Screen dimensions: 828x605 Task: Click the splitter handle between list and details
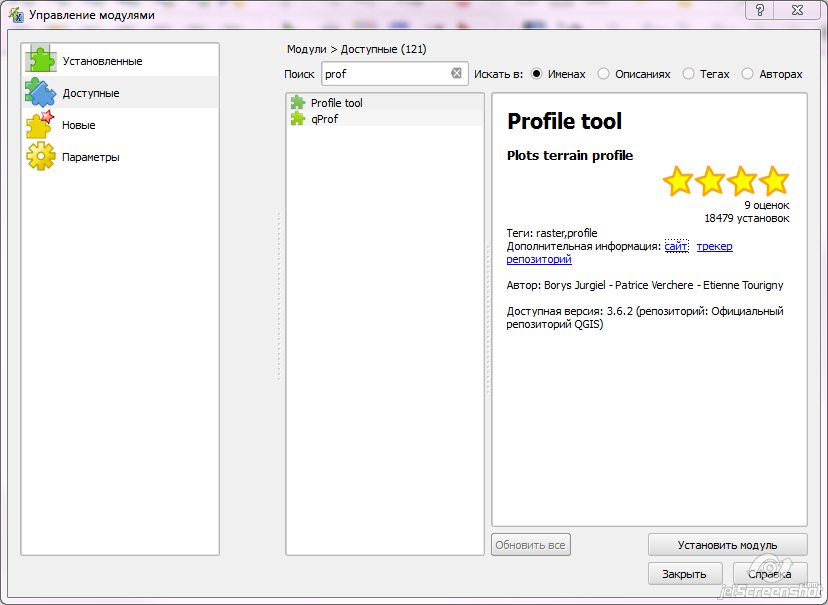[x=488, y=320]
